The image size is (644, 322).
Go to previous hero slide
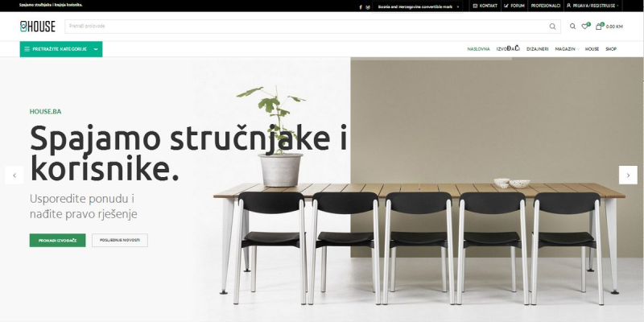coord(14,175)
